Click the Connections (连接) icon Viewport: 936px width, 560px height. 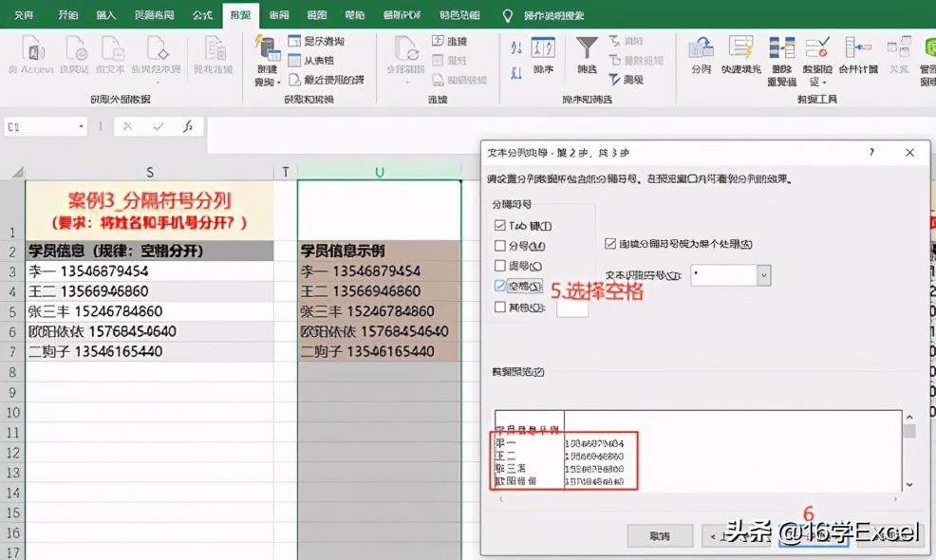438,41
